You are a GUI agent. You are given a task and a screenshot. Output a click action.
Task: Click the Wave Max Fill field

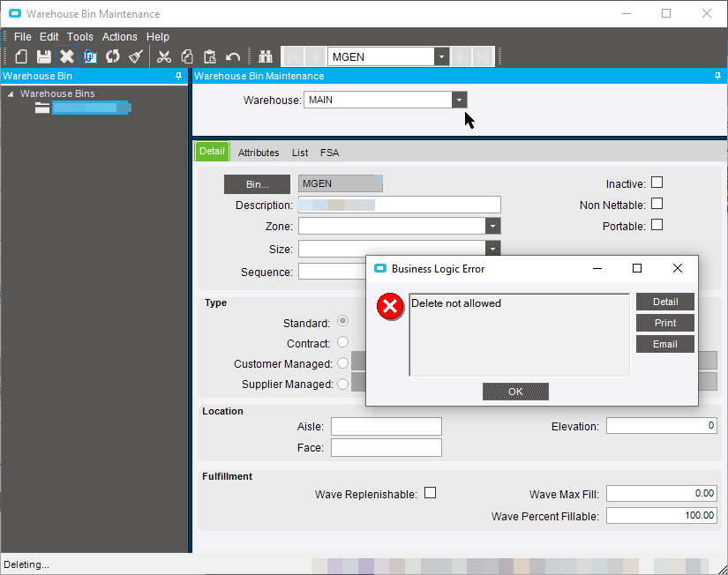tap(661, 493)
